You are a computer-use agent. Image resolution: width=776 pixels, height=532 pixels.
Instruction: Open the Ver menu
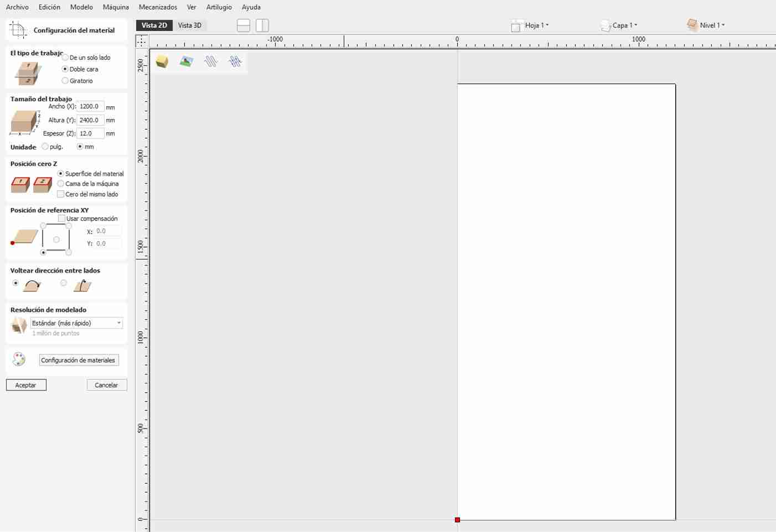click(192, 7)
